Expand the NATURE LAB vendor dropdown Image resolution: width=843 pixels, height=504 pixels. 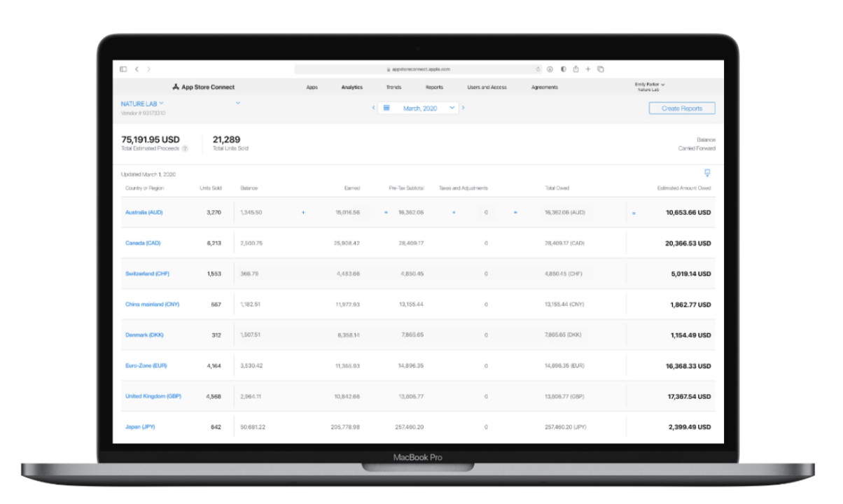pyautogui.click(x=142, y=104)
